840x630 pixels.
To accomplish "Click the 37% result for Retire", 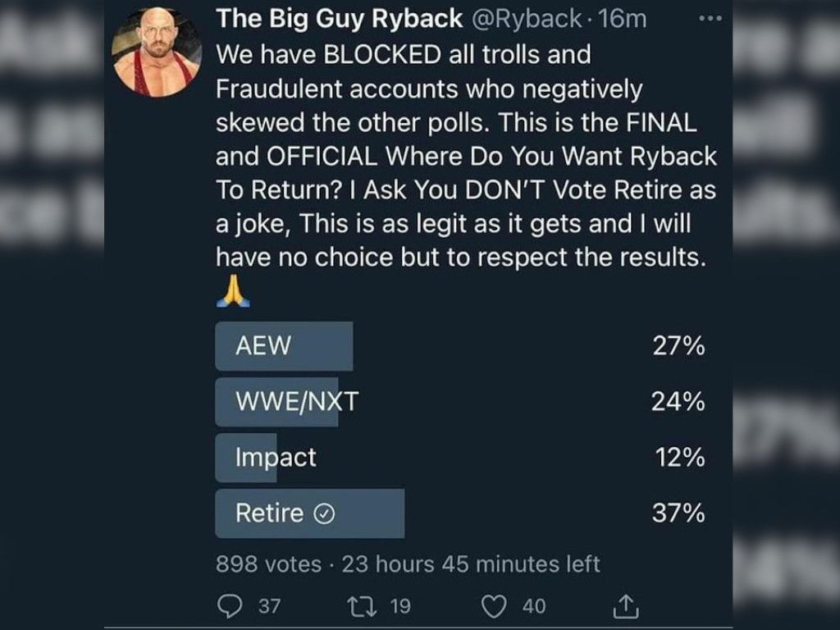I will coord(678,514).
